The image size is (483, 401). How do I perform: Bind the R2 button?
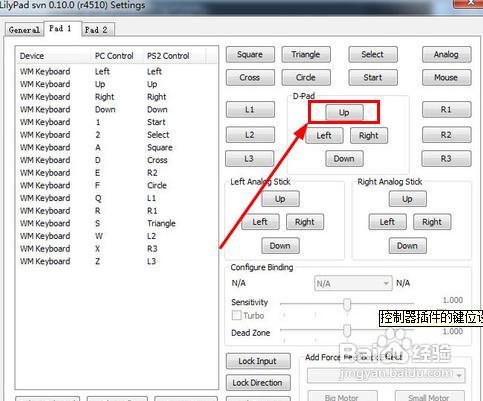(446, 135)
